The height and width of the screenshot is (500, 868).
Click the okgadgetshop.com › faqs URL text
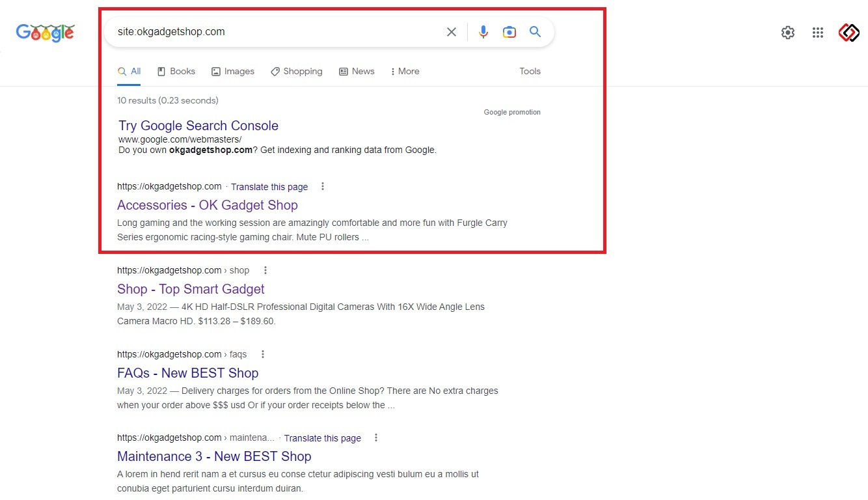[182, 354]
